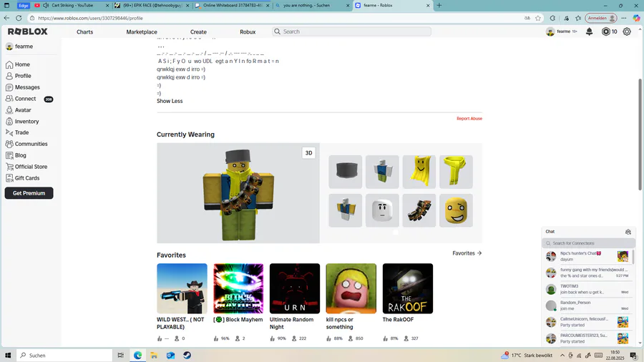This screenshot has width=644, height=362.
Task: Open the settings gear in Roblox header
Action: (x=627, y=31)
